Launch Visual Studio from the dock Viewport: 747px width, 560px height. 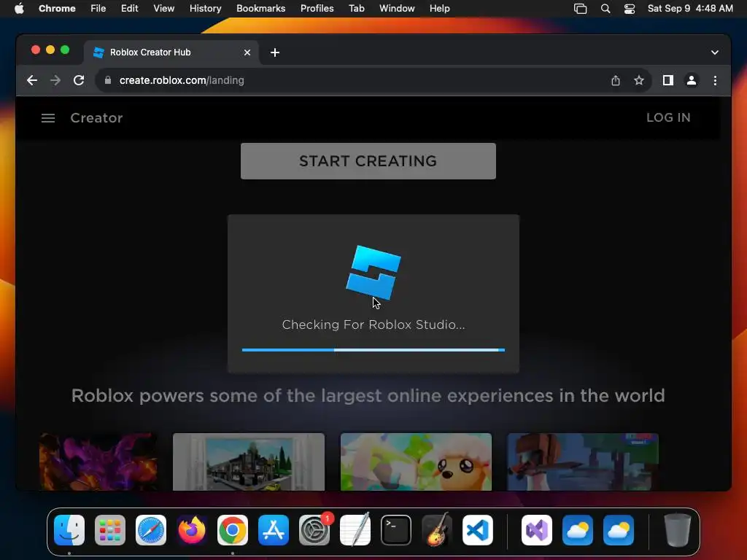pos(537,530)
